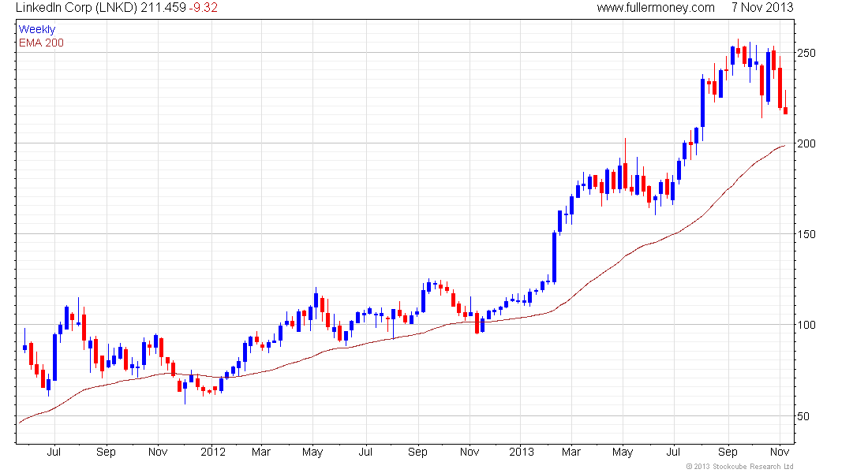Click the LinkedIn Corp (LNKD) chart title

(x=77, y=7)
